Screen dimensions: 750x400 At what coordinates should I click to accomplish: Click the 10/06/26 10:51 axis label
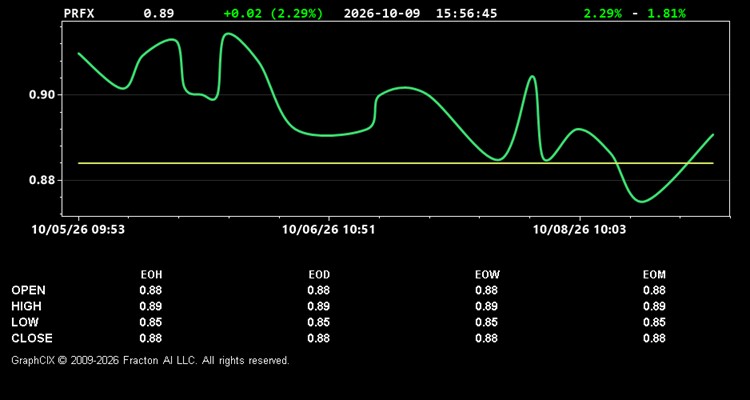(x=329, y=230)
